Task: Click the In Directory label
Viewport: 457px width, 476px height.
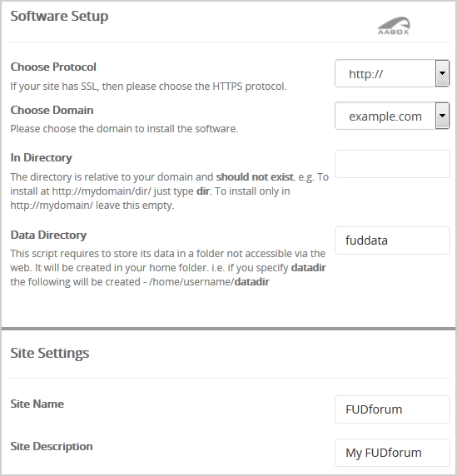Action: coord(41,157)
